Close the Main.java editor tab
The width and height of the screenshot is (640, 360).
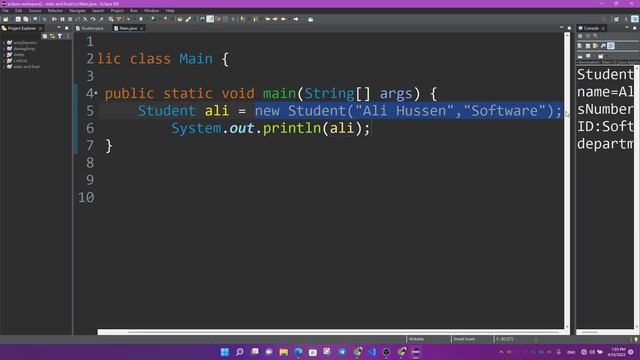[x=142, y=29]
